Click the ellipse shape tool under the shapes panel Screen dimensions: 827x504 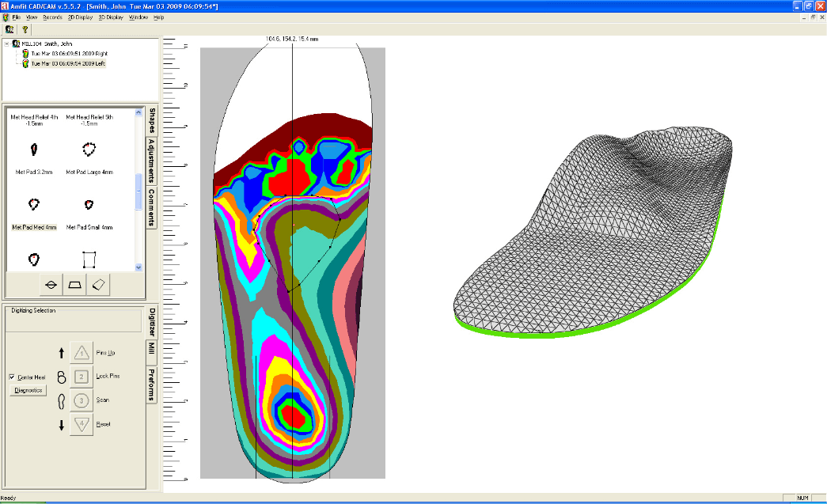tap(51, 283)
